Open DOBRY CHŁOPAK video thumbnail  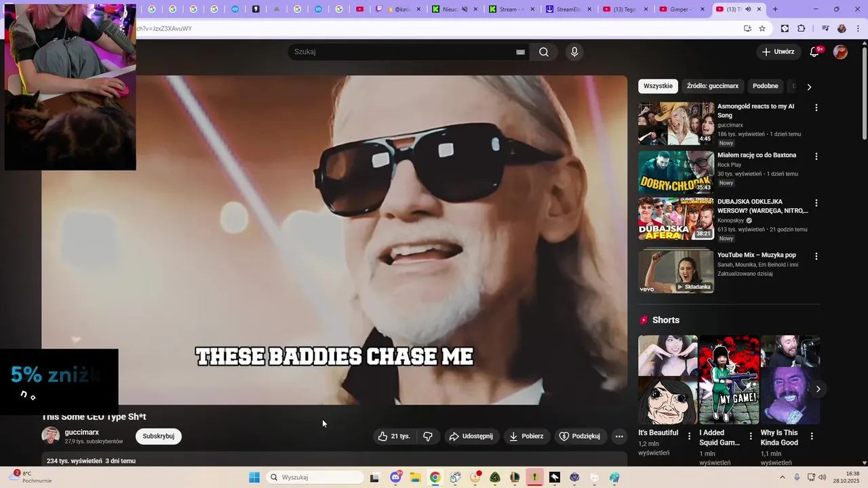[676, 172]
